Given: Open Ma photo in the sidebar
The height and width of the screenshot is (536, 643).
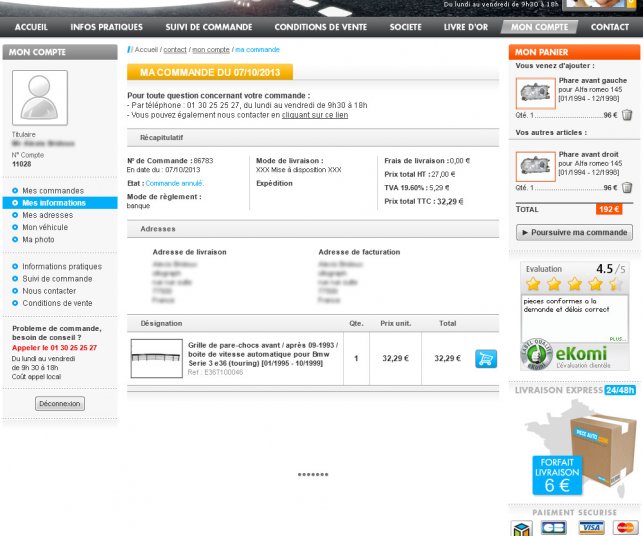Looking at the screenshot, I should [x=38, y=239].
